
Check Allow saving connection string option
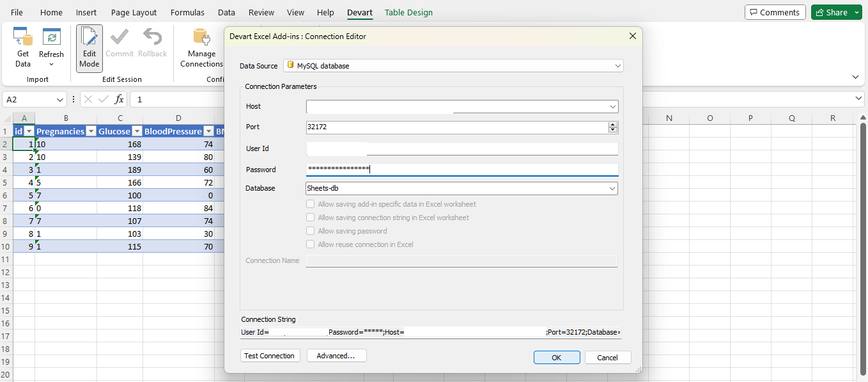[311, 218]
